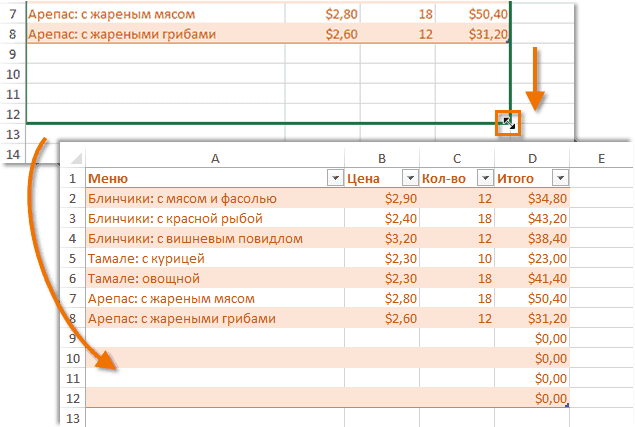
Task: Click $2,30 price in Тамале: с курицей row
Action: (382, 258)
